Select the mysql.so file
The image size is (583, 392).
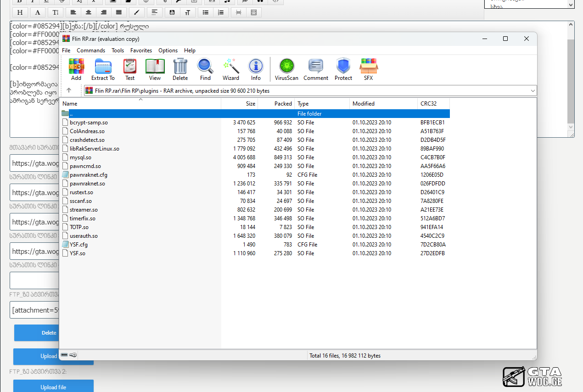[80, 157]
